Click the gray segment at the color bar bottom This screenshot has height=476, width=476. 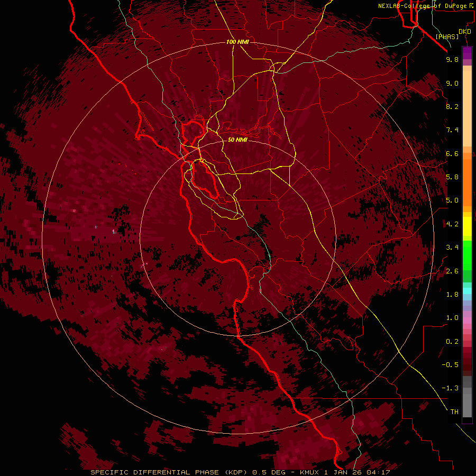467,402
